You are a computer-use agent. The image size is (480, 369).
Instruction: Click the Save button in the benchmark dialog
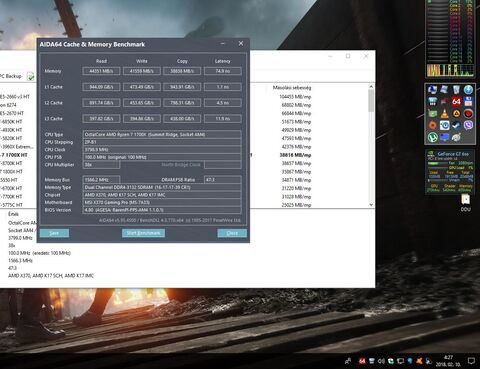click(x=54, y=233)
